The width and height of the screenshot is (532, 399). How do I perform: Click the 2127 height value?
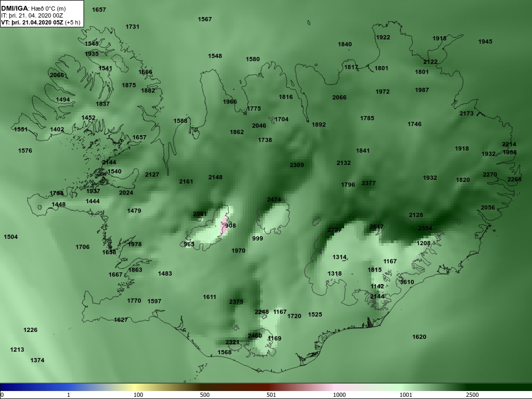(152, 174)
